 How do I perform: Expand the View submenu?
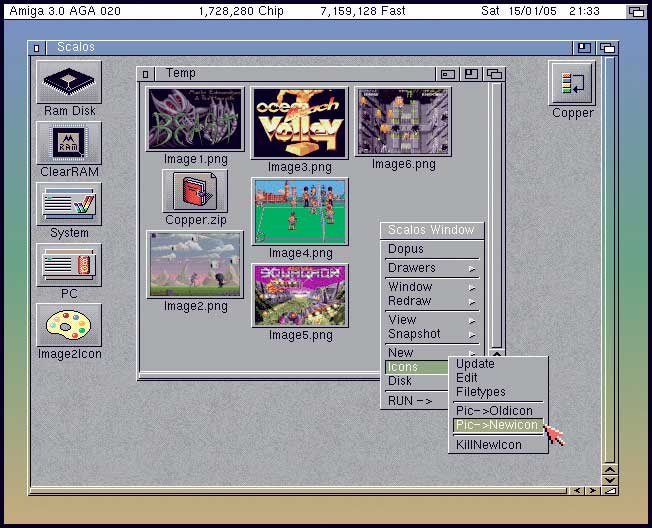pos(432,320)
